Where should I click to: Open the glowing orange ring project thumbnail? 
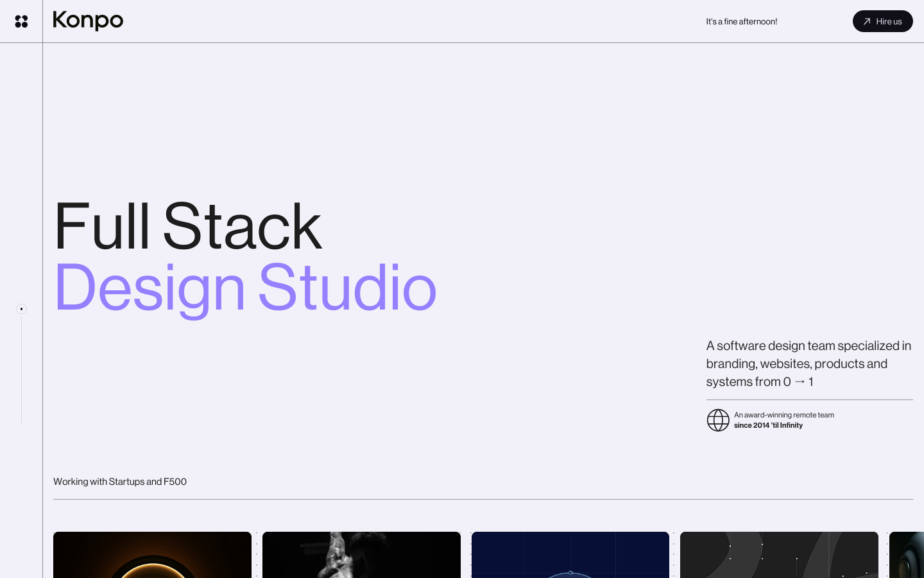pyautogui.click(x=152, y=555)
